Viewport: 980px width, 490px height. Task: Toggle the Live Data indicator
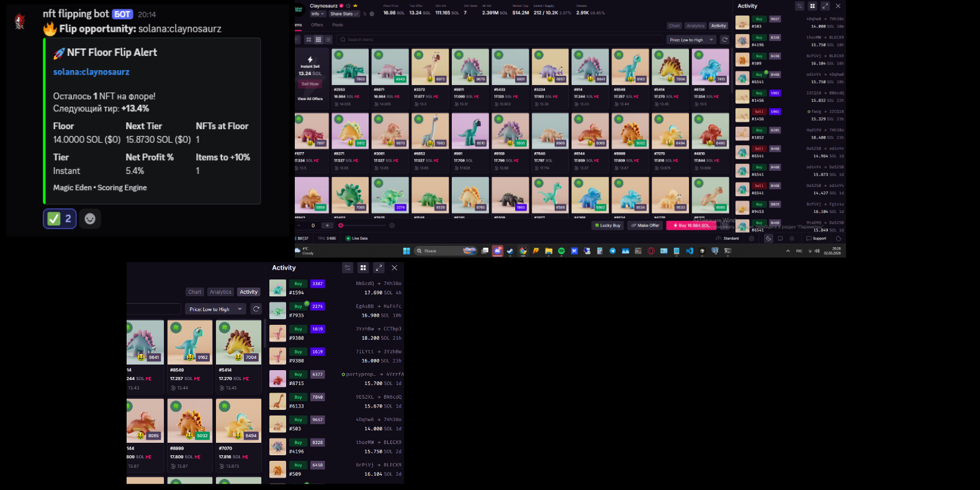pos(357,238)
